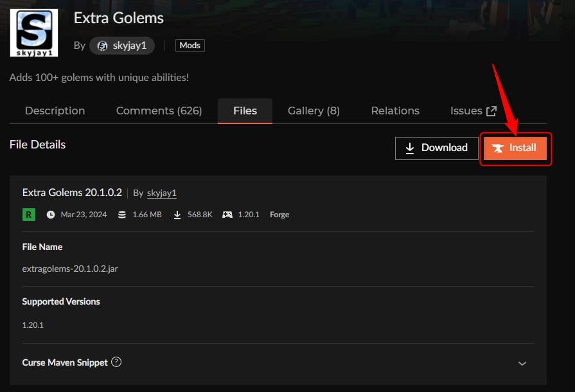Click the 1.66 MB file size text
Screen dimensions: 575x392
tap(147, 215)
